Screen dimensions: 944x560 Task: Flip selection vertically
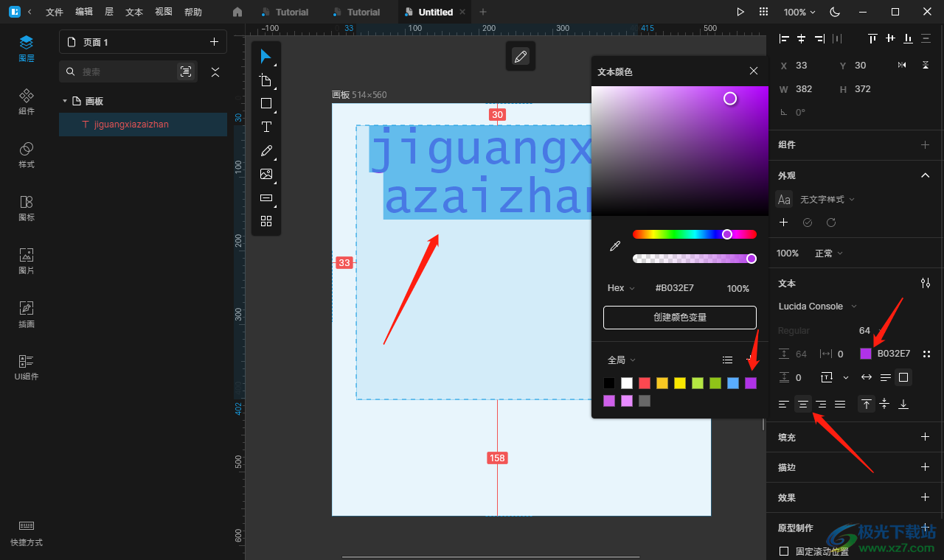pyautogui.click(x=926, y=65)
